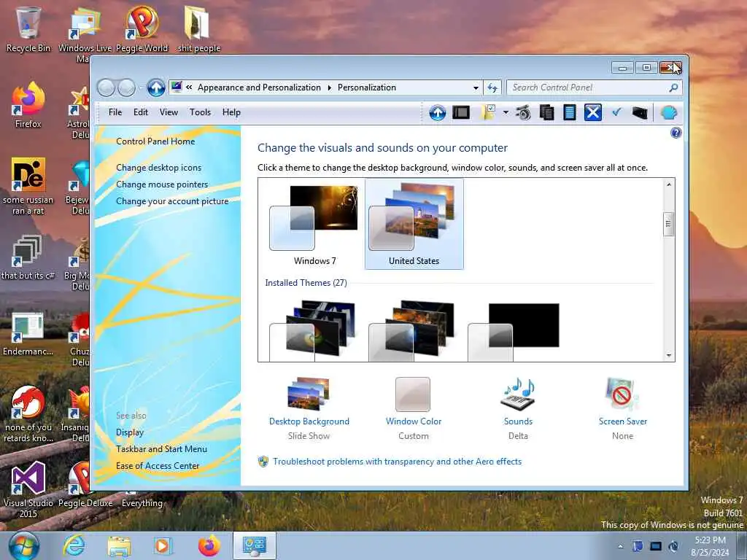The image size is (747, 560).
Task: Open the Edit menu
Action: click(x=141, y=112)
